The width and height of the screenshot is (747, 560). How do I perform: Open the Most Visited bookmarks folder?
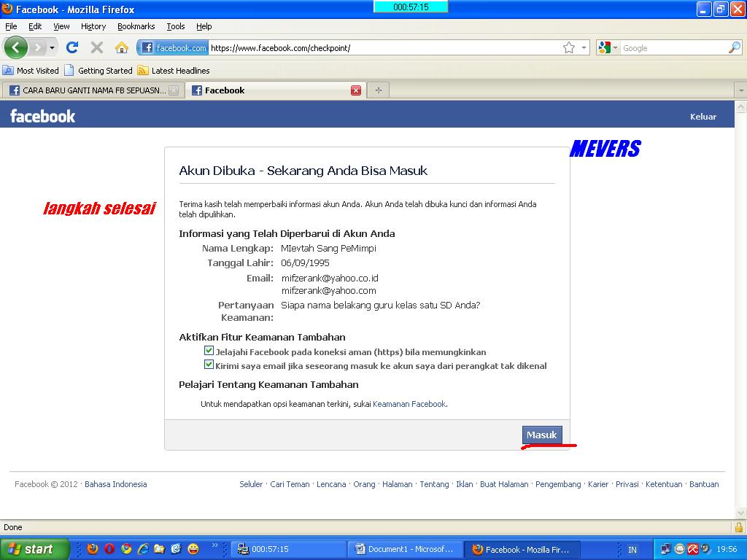pyautogui.click(x=31, y=71)
